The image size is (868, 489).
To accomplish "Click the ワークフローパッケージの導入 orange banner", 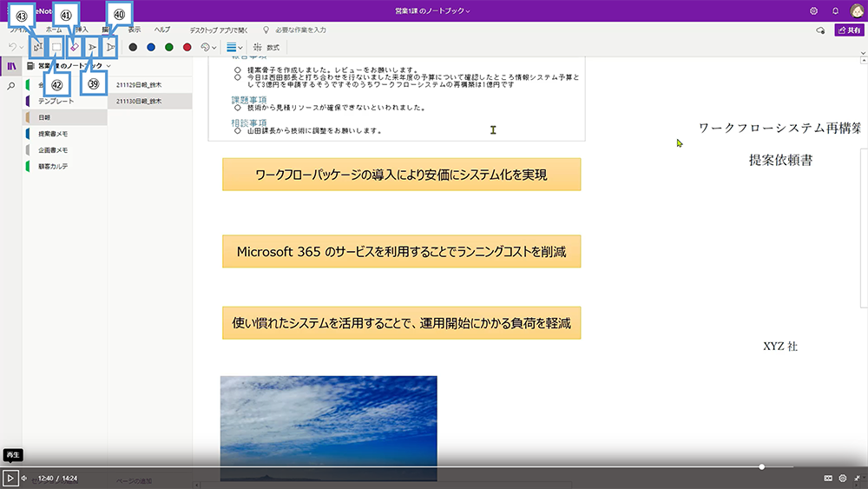I will (401, 175).
